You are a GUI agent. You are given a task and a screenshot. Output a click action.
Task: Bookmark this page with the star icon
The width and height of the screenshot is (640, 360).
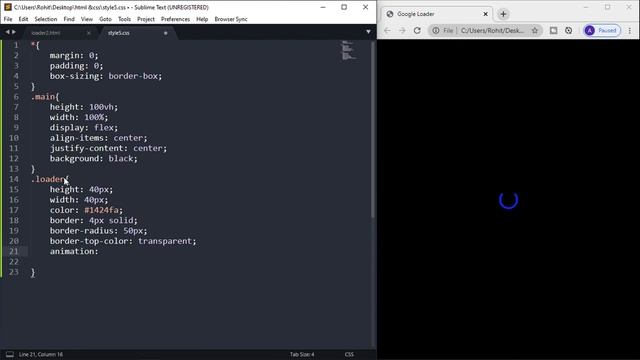point(535,31)
